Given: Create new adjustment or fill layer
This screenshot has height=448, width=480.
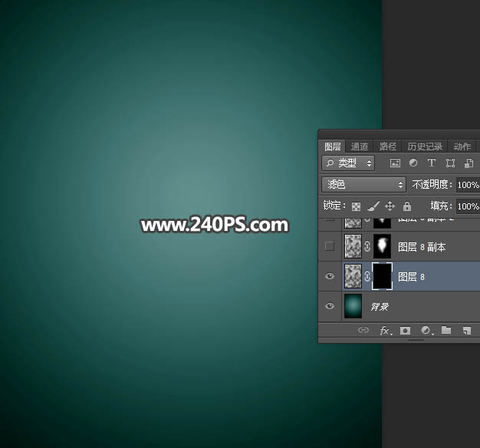Looking at the screenshot, I should point(426,331).
